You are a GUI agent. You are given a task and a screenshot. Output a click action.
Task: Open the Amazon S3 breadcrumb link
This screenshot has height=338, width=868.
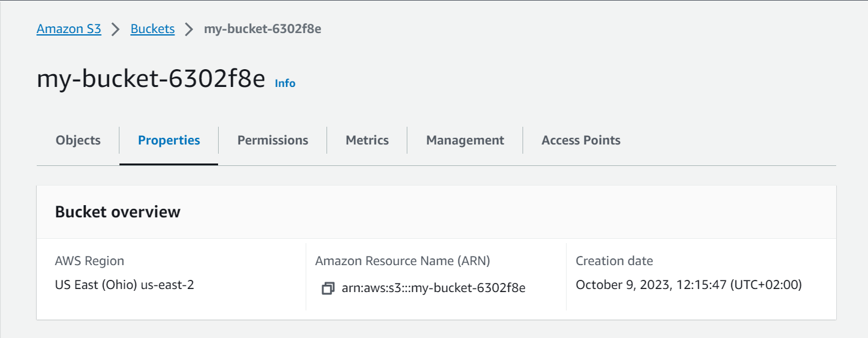[x=69, y=29]
